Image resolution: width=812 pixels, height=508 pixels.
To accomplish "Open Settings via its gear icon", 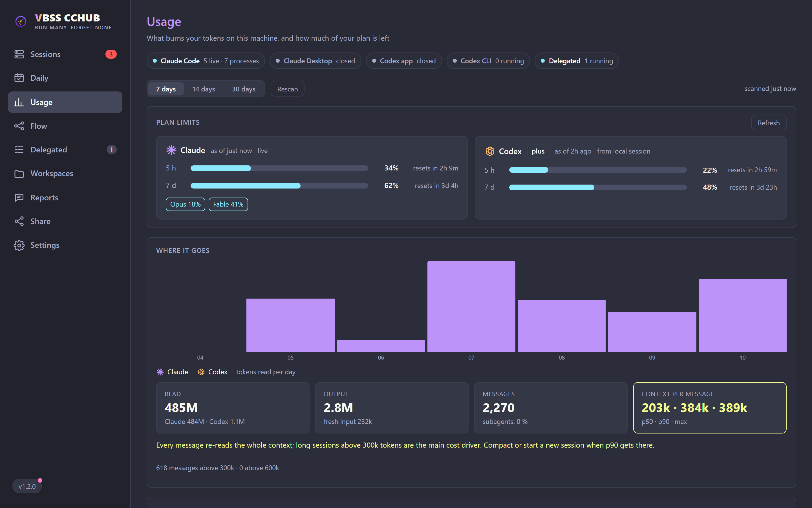I will [19, 245].
